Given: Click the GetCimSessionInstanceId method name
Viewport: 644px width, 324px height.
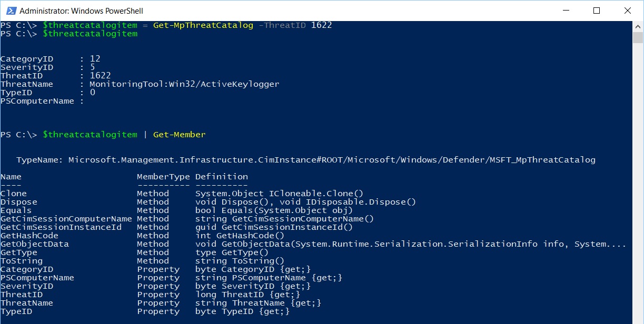Looking at the screenshot, I should [x=61, y=227].
